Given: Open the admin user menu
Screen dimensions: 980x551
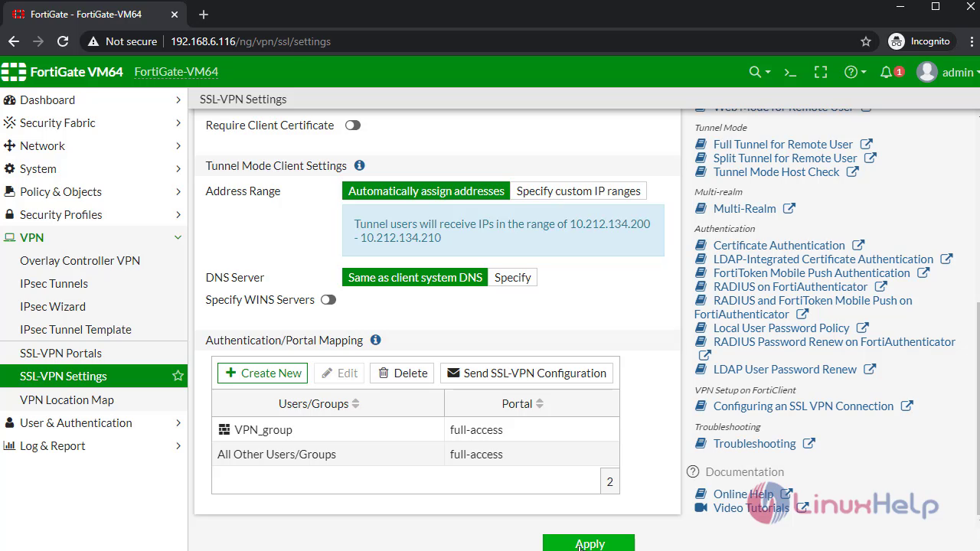Looking at the screenshot, I should [948, 72].
